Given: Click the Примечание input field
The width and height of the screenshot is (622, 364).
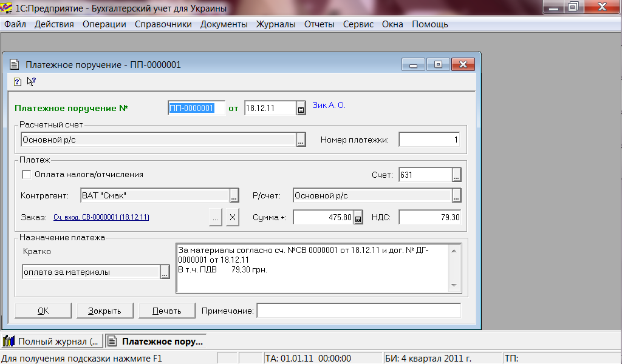Looking at the screenshot, I should [x=359, y=311].
